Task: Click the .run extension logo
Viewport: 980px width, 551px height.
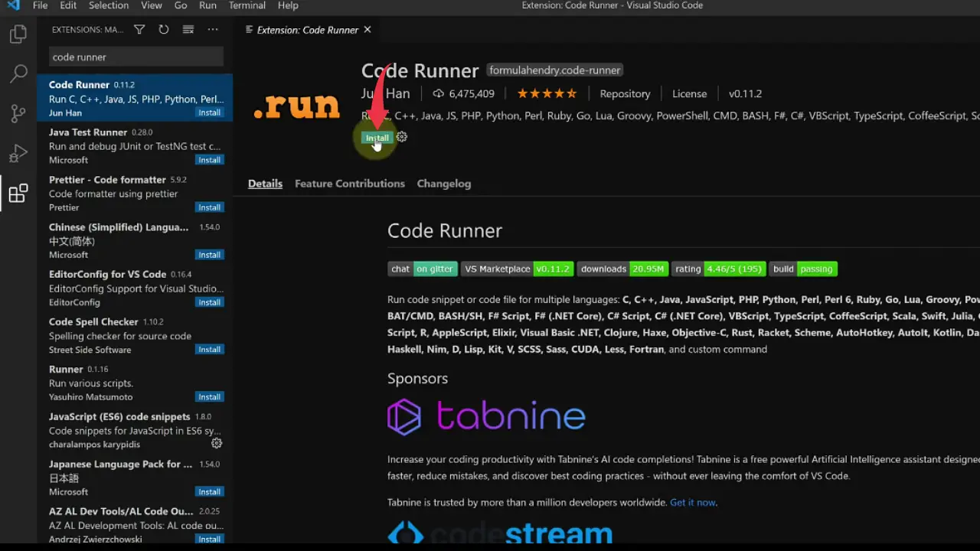Action: (x=296, y=106)
